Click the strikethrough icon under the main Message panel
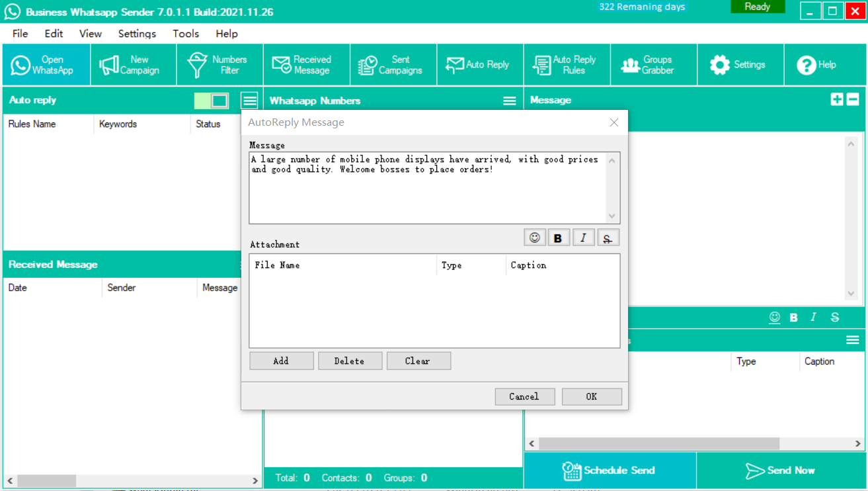Screen dimensions: 868x491 pyautogui.click(x=835, y=318)
